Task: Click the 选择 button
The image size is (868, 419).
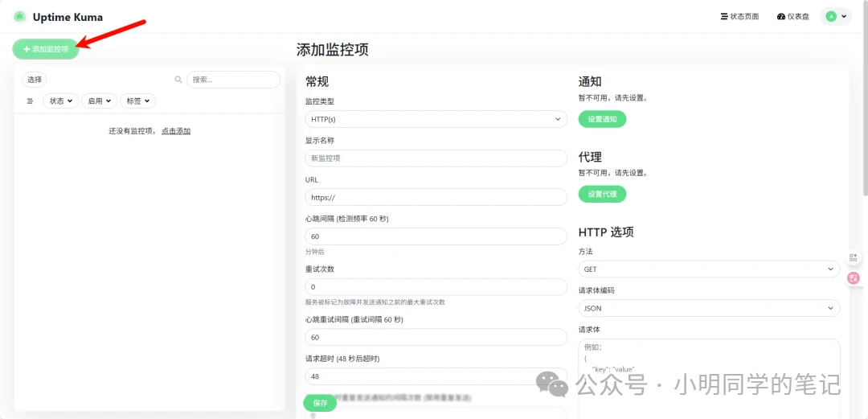Action: (x=35, y=80)
